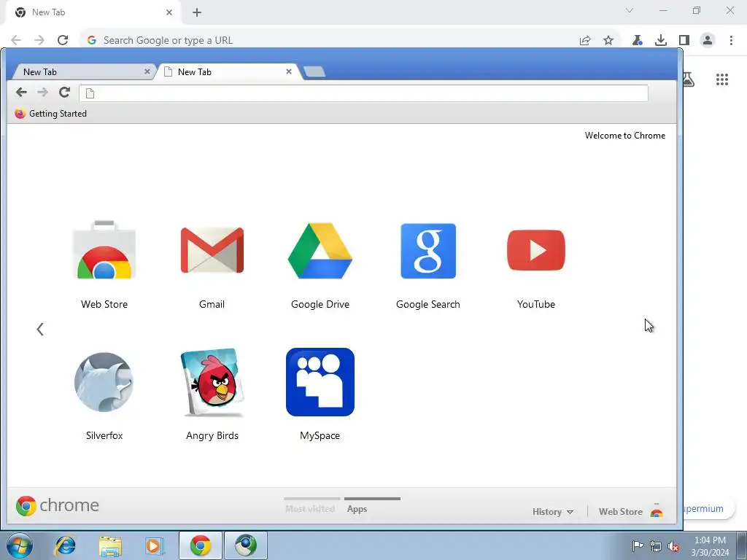Close the second inner New Tab
Screen dimensions: 747x560
tap(289, 71)
